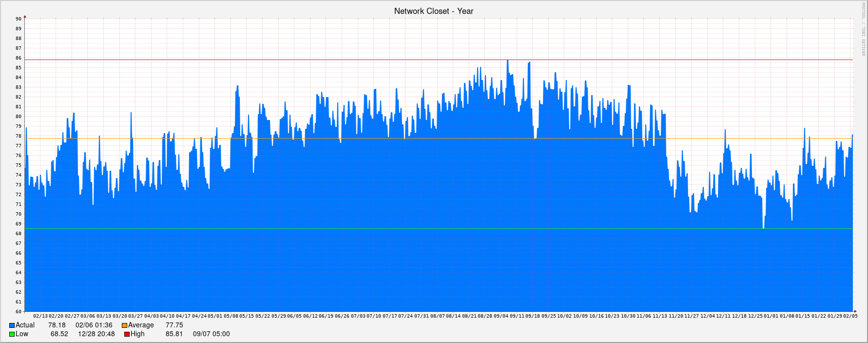This screenshot has width=868, height=343.
Task: Click the red arrow at x-axis right end
Action: pyautogui.click(x=854, y=311)
